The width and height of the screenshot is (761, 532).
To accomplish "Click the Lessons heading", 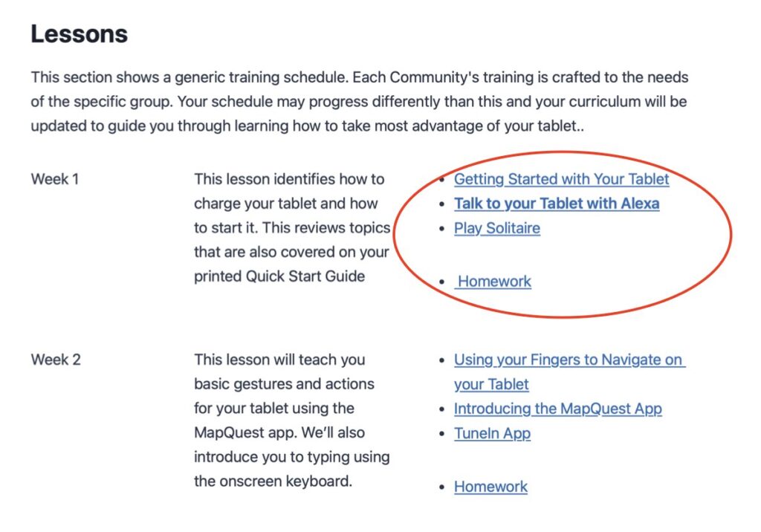I will (x=80, y=33).
